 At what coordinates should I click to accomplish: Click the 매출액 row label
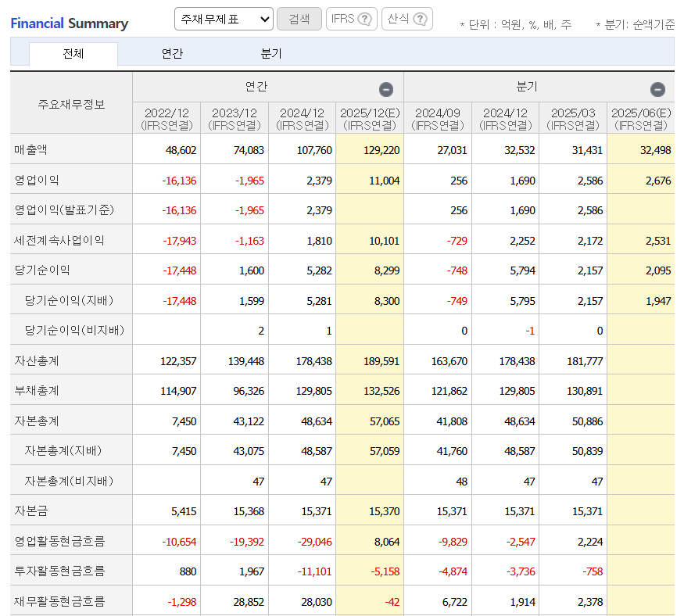[30, 149]
